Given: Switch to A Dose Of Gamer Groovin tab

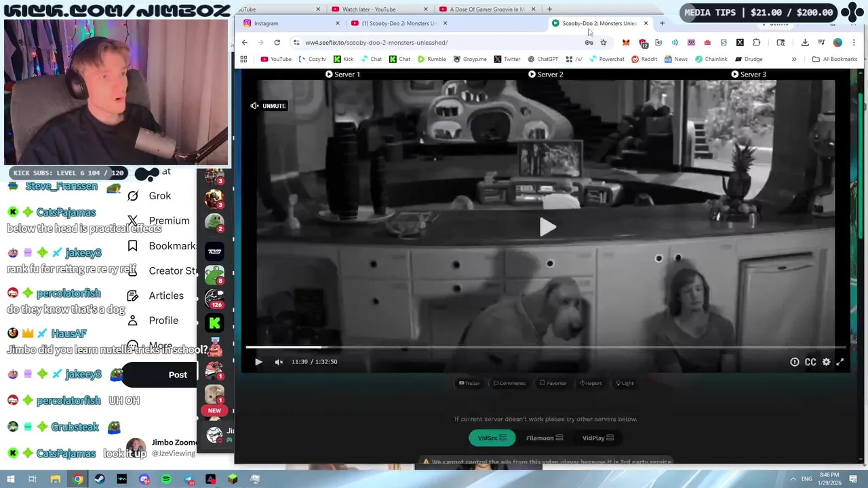Looking at the screenshot, I should (487, 9).
